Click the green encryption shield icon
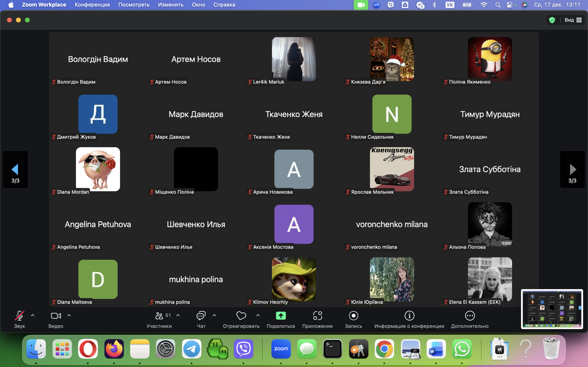 [x=552, y=20]
